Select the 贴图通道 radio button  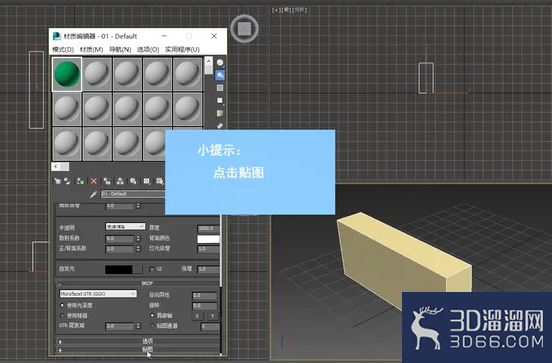pos(152,326)
